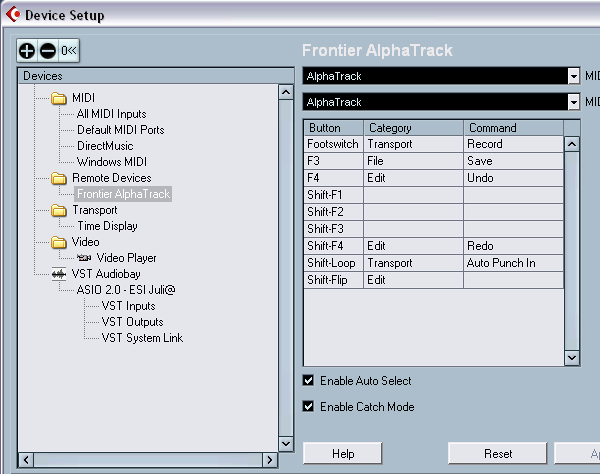Click the add device plus icon

27,50
